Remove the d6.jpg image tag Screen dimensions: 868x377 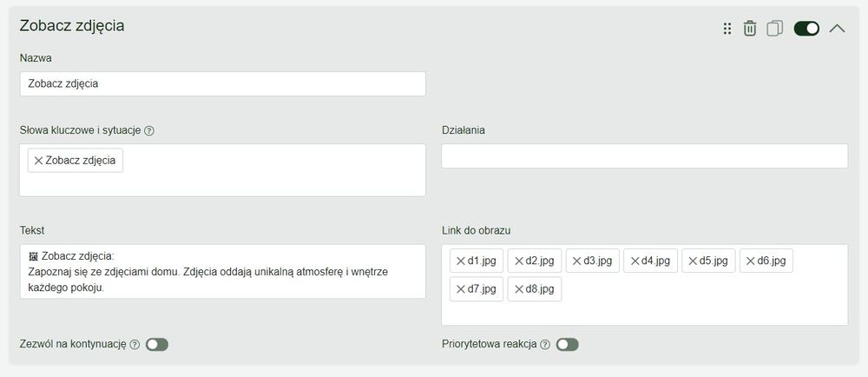click(x=751, y=261)
